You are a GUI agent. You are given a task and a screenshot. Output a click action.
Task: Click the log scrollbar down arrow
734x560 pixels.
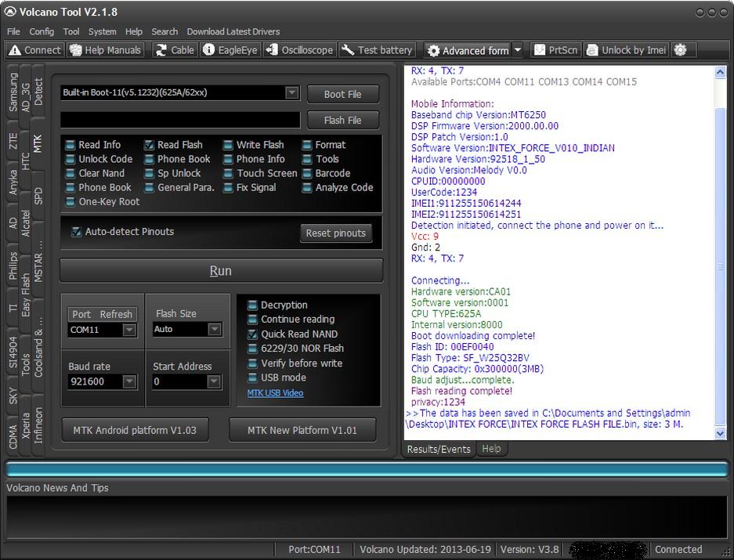(721, 434)
